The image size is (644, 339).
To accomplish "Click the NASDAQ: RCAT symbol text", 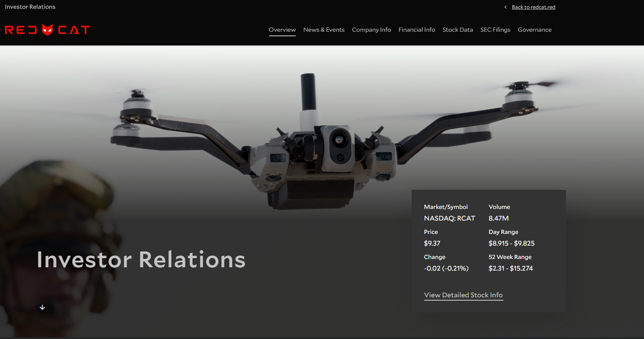I will [450, 218].
